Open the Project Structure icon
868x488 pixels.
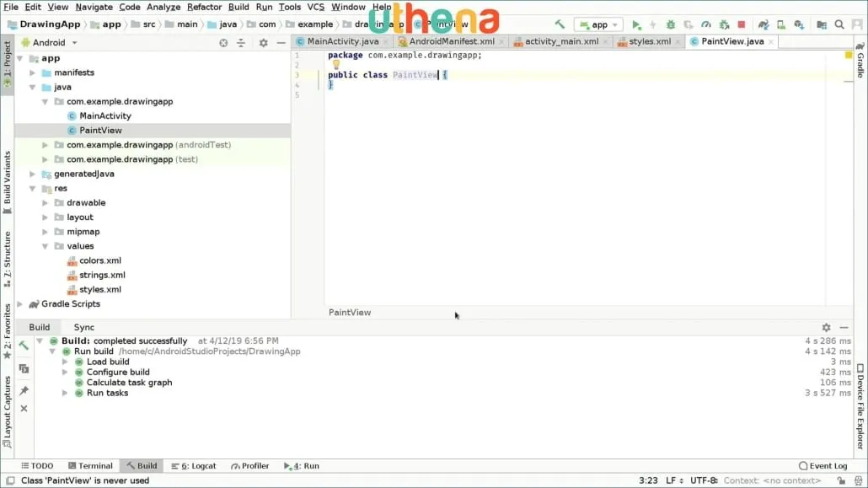pos(822,24)
